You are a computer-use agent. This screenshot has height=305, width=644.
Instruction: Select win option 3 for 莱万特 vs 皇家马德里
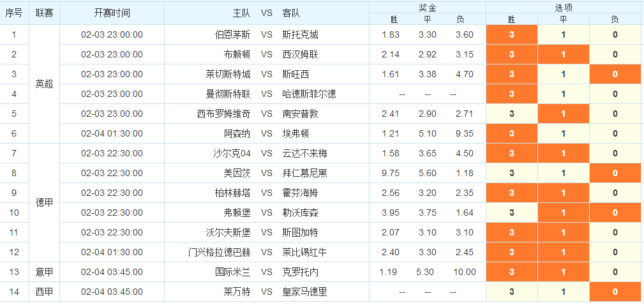click(512, 292)
